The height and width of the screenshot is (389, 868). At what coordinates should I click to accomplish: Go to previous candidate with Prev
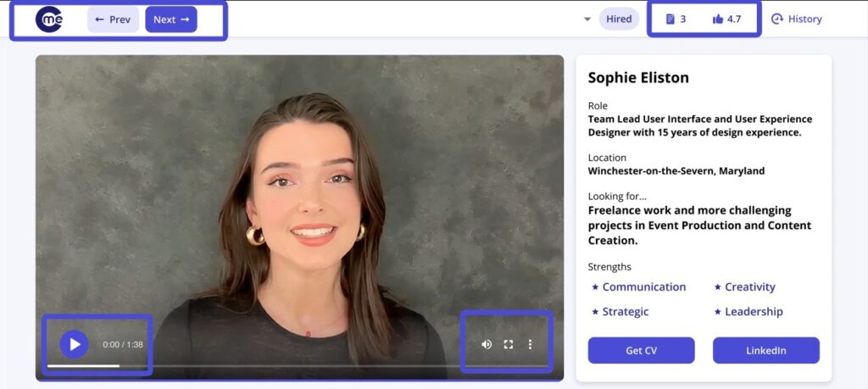113,19
